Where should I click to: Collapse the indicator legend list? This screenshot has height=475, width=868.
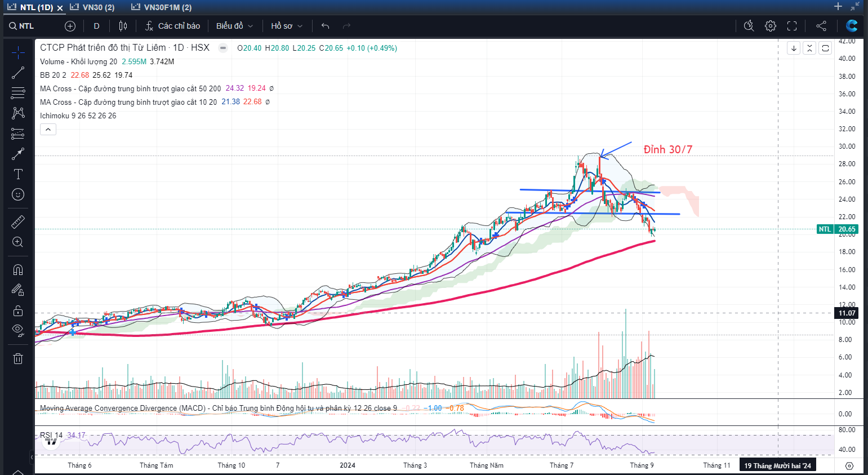pyautogui.click(x=48, y=130)
